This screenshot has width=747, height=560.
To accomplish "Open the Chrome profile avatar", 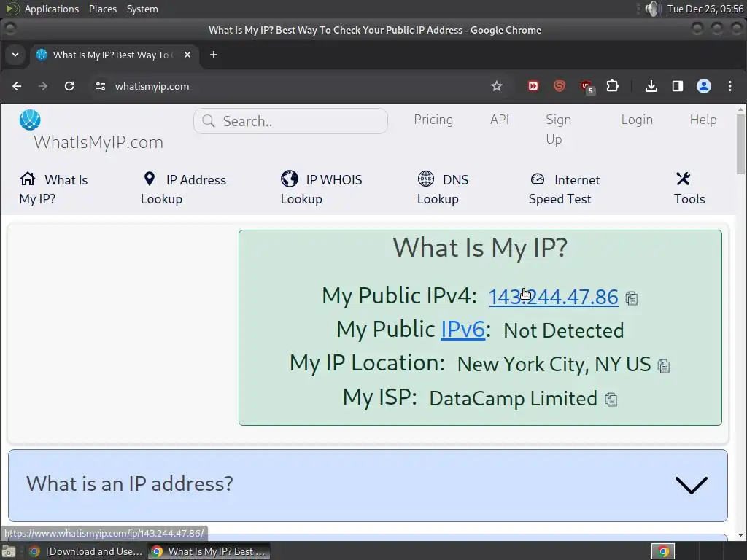I will pyautogui.click(x=704, y=86).
